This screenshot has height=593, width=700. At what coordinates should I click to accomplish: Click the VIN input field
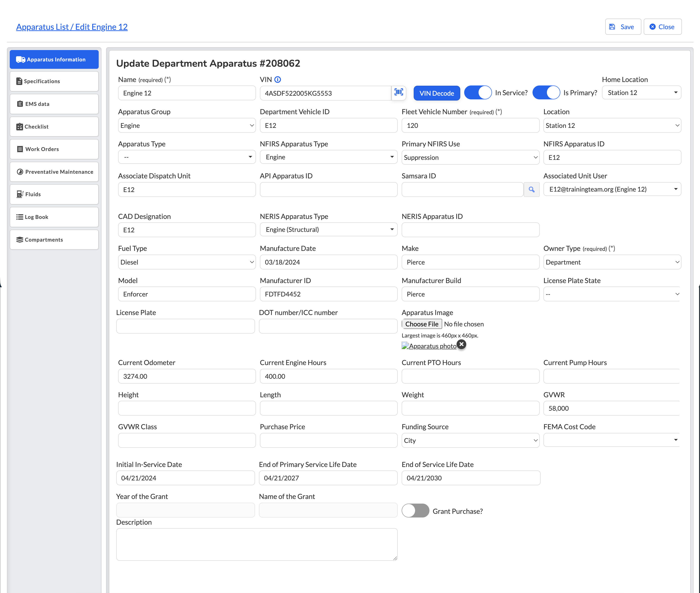pos(325,93)
